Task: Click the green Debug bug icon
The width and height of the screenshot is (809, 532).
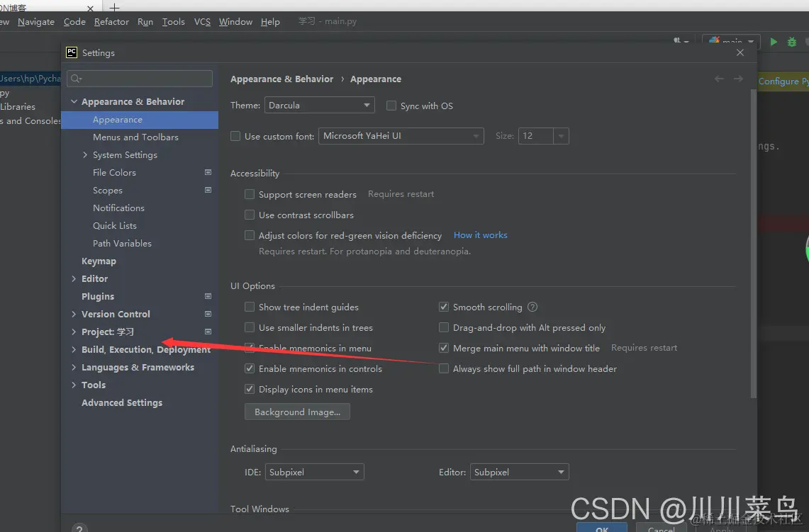Action: [791, 43]
